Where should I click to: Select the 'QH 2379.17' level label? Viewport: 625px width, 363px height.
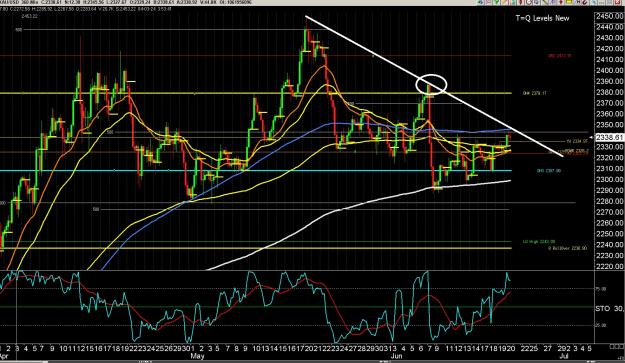(535, 93)
